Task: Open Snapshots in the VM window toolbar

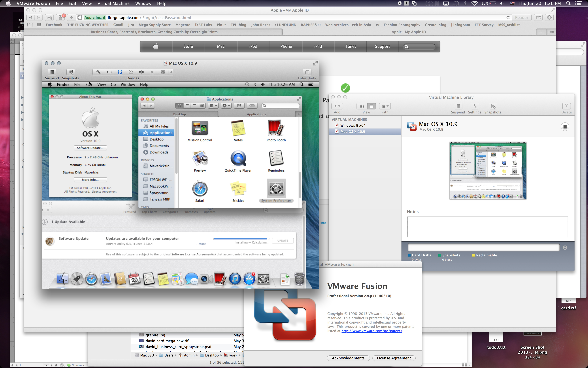Action: click(x=70, y=72)
